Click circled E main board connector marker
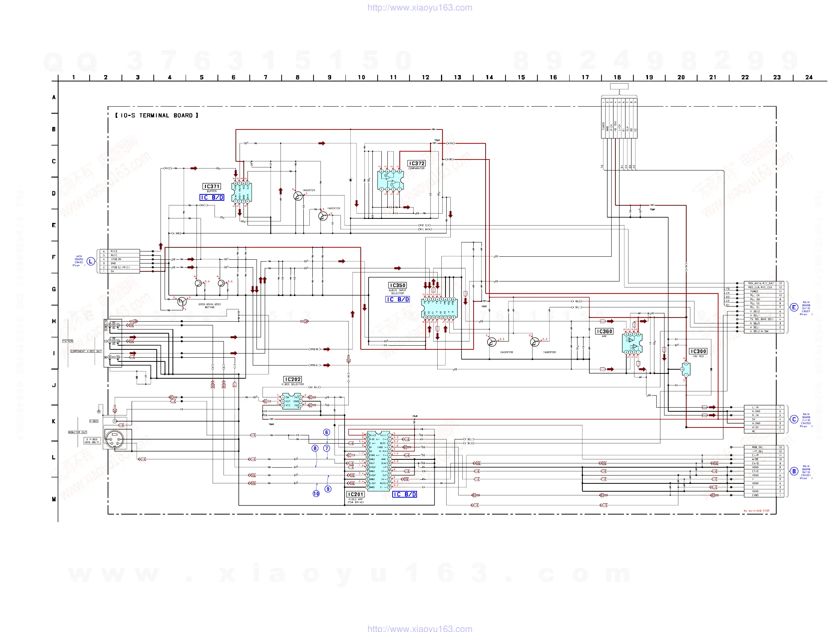Viewport: 840px width, 632px height. tap(793, 307)
